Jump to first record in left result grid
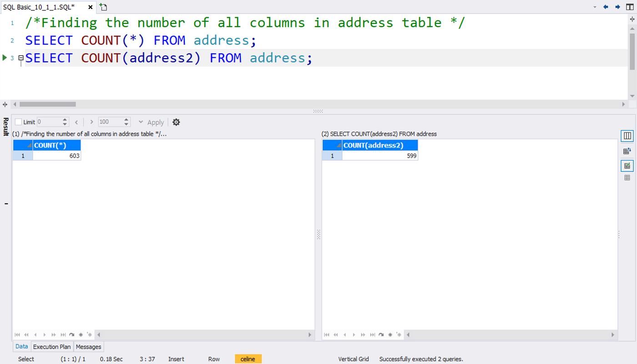 [x=17, y=335]
